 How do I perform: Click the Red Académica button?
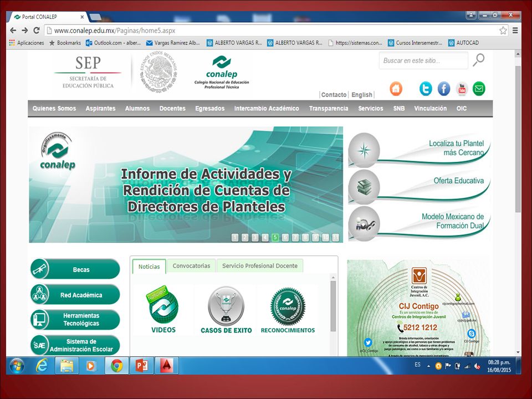pyautogui.click(x=75, y=294)
